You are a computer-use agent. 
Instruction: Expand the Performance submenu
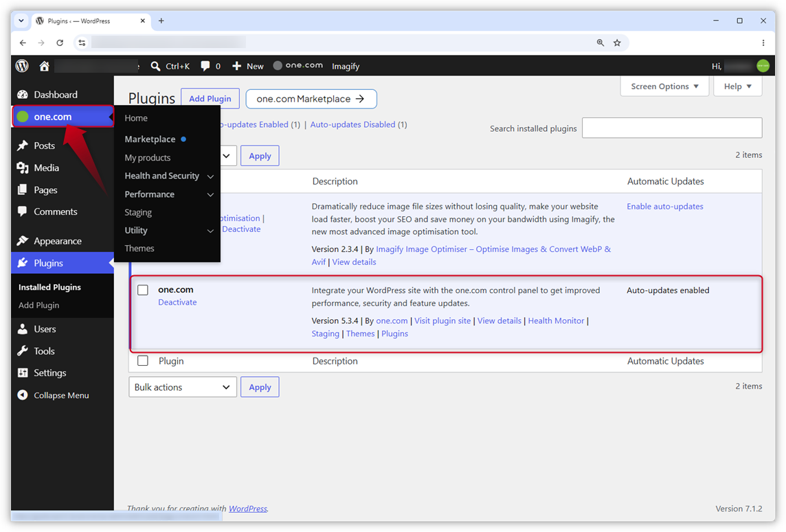(x=210, y=194)
